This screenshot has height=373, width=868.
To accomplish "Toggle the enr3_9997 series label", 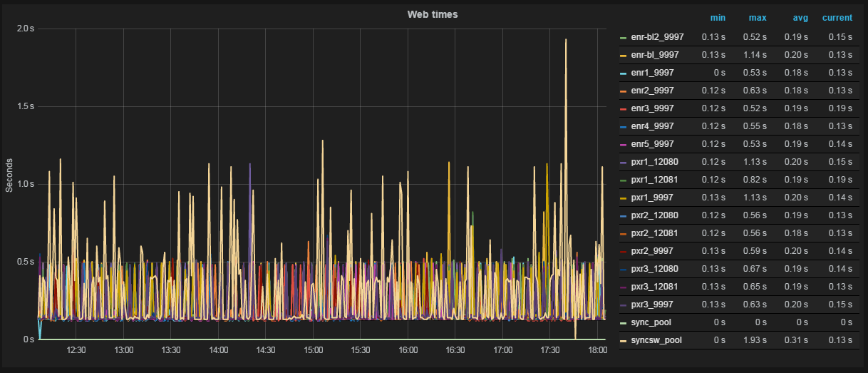I will click(x=653, y=108).
